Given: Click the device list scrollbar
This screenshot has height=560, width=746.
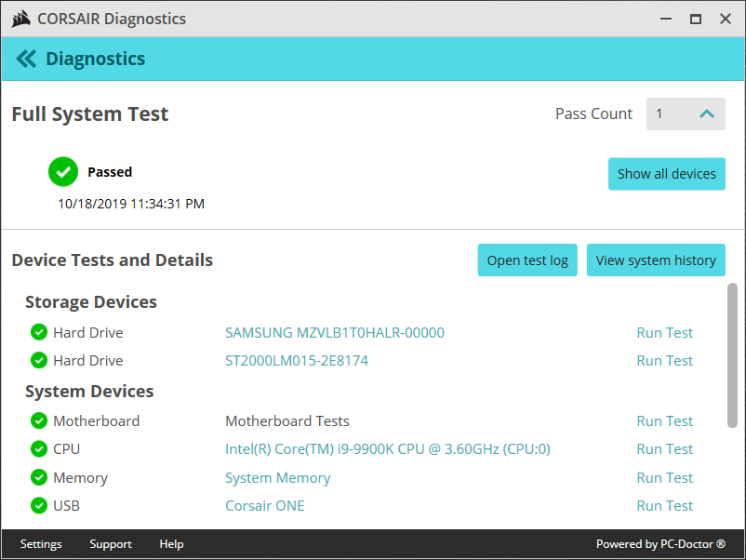Looking at the screenshot, I should (732, 355).
